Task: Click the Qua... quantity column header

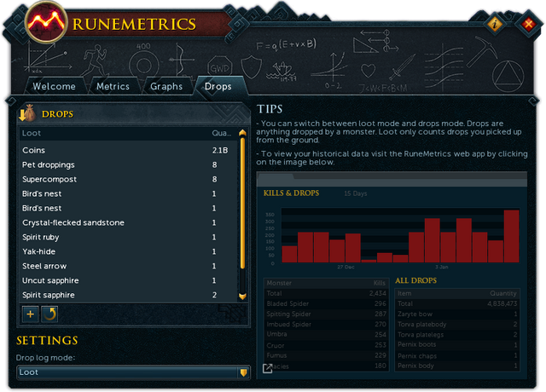Action: pyautogui.click(x=222, y=133)
